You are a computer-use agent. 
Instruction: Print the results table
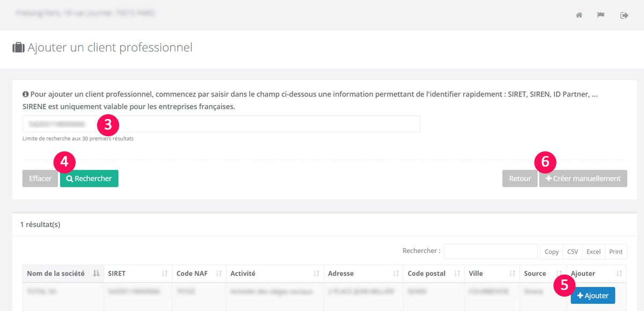point(616,251)
